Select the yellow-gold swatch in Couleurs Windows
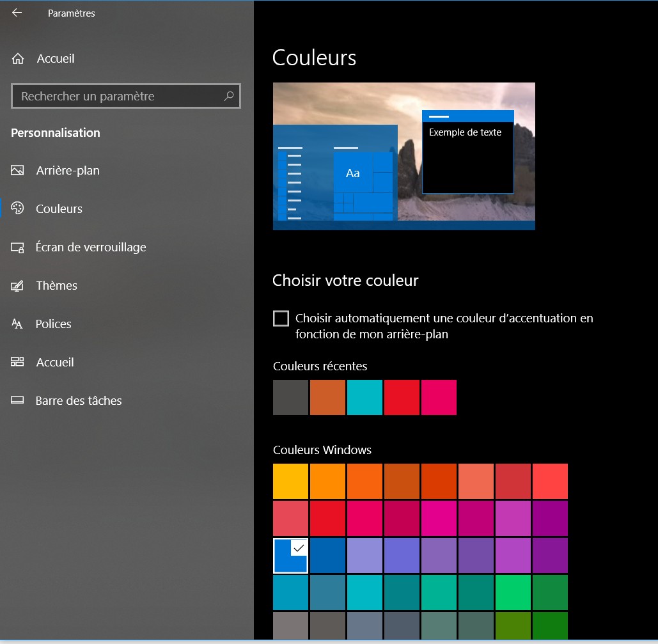This screenshot has width=658, height=644. (290, 482)
